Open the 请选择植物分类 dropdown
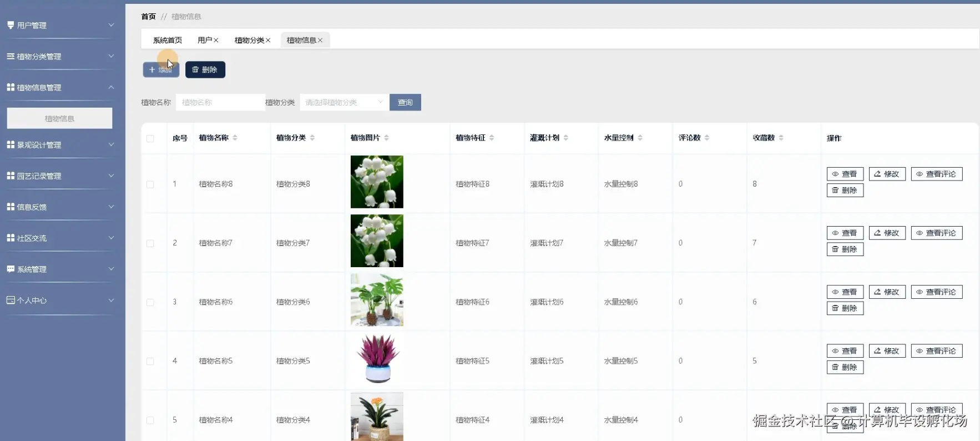 click(344, 102)
